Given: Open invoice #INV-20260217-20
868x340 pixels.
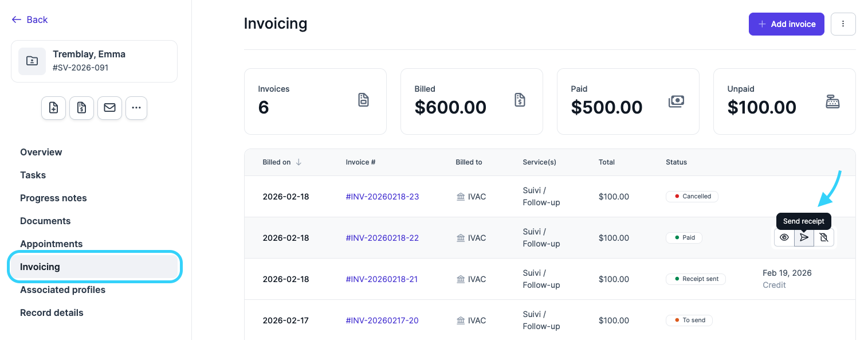Looking at the screenshot, I should tap(382, 321).
